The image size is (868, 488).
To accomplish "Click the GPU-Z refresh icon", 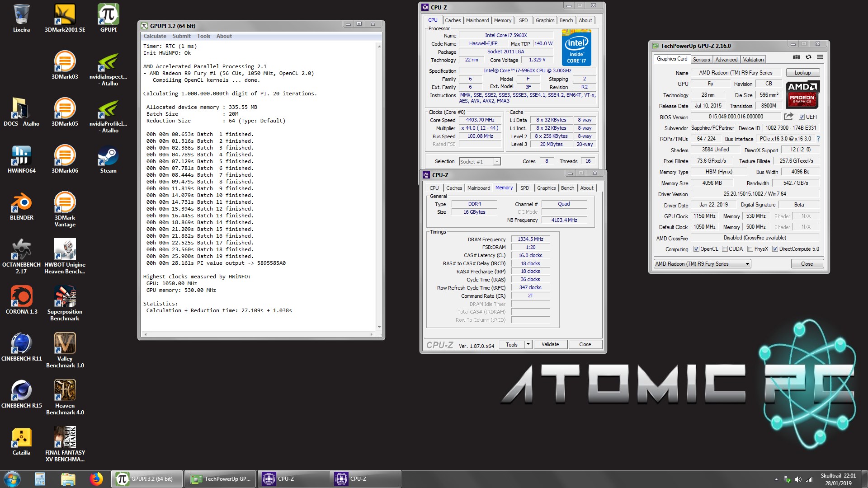I will (808, 57).
